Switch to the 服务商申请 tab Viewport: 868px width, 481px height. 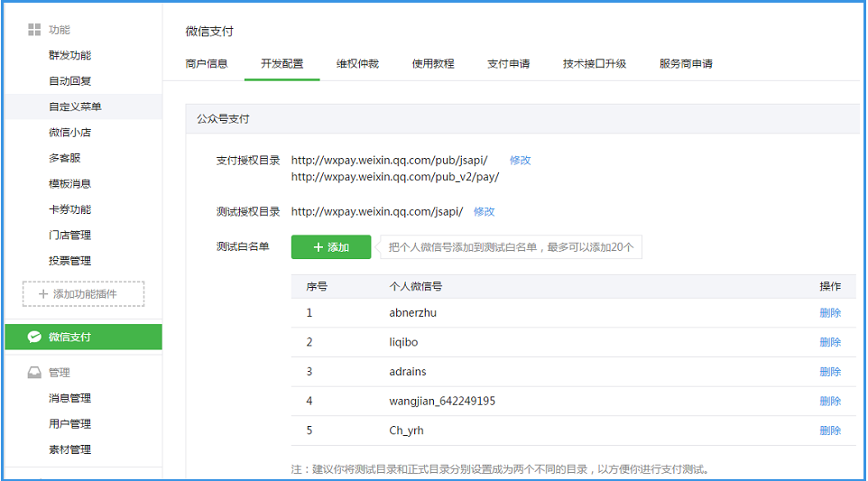pos(686,64)
